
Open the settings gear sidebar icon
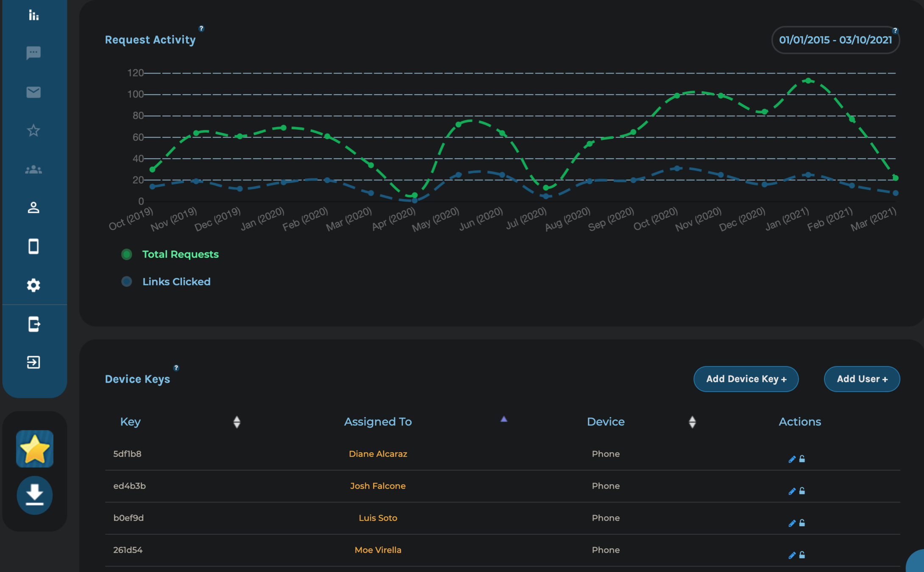coord(33,285)
